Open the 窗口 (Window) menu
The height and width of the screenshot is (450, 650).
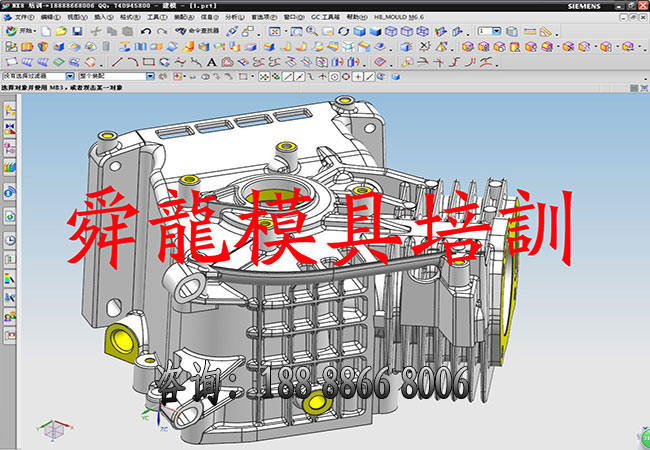click(292, 17)
